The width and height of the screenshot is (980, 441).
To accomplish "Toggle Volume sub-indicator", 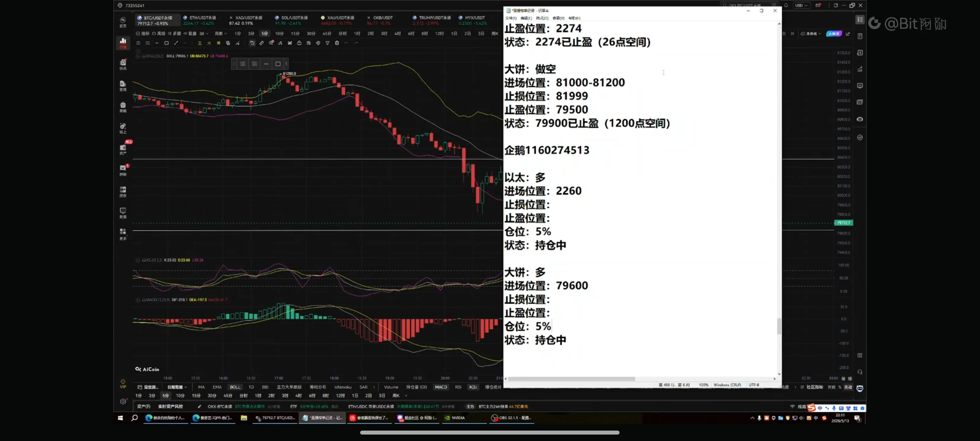I will click(391, 387).
